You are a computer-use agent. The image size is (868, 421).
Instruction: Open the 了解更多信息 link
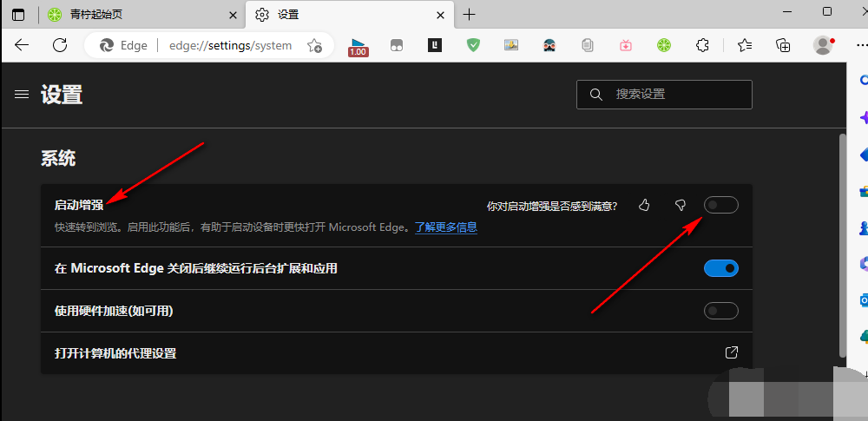coord(446,227)
